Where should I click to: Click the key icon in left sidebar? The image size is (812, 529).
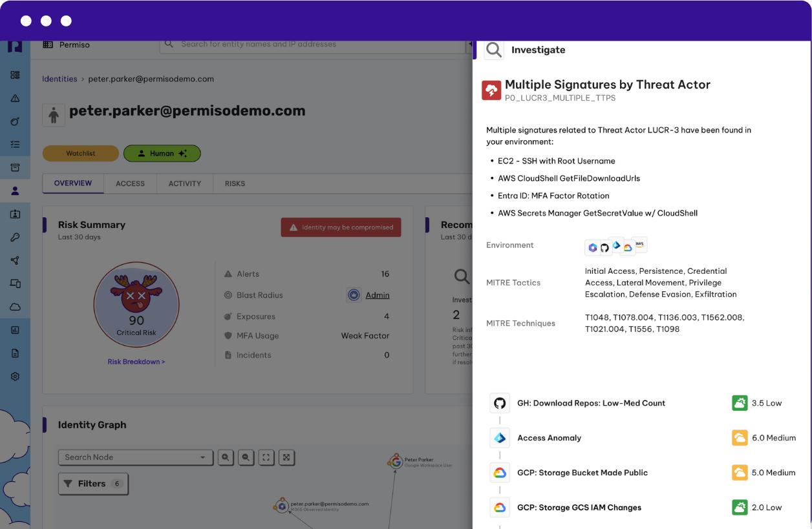coord(15,238)
